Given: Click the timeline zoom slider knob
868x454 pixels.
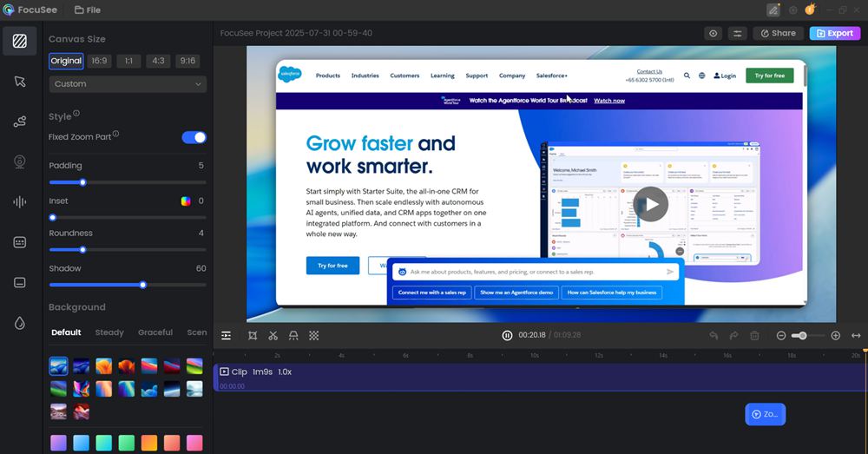Looking at the screenshot, I should click(x=803, y=336).
